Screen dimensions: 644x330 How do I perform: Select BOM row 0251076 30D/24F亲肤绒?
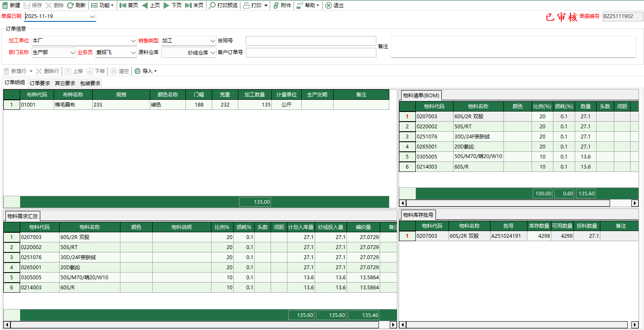(x=474, y=137)
